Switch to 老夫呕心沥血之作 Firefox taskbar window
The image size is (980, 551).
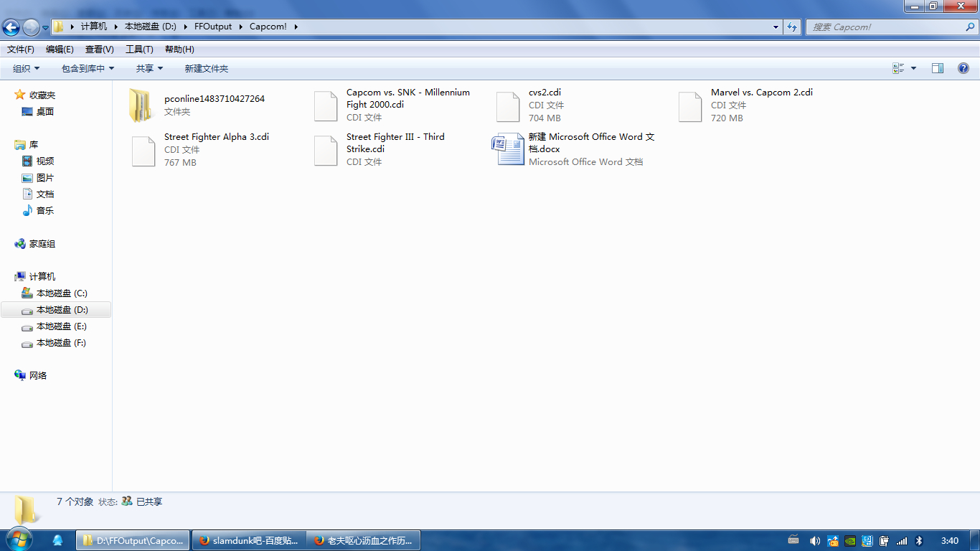(364, 540)
